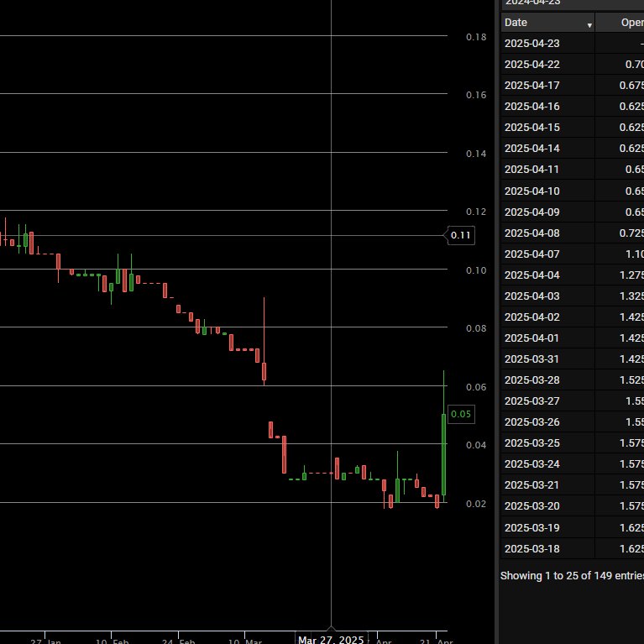Image resolution: width=644 pixels, height=644 pixels.
Task: Click the 'Showing 1 to 25 of 149 entries' text
Action: click(572, 575)
